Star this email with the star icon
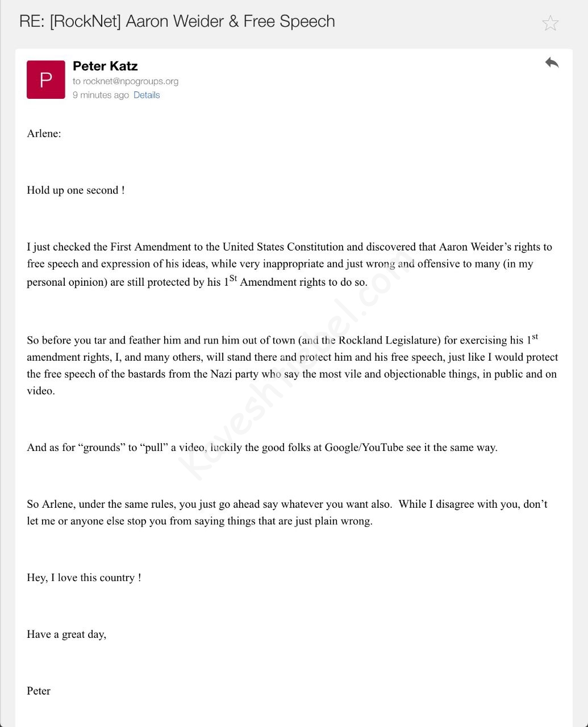This screenshot has width=588, height=727. tap(550, 23)
